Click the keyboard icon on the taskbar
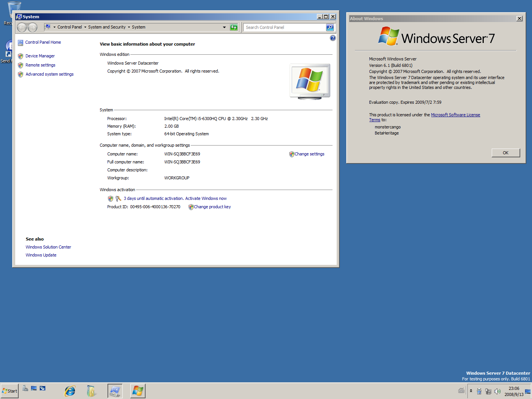 coord(461,391)
